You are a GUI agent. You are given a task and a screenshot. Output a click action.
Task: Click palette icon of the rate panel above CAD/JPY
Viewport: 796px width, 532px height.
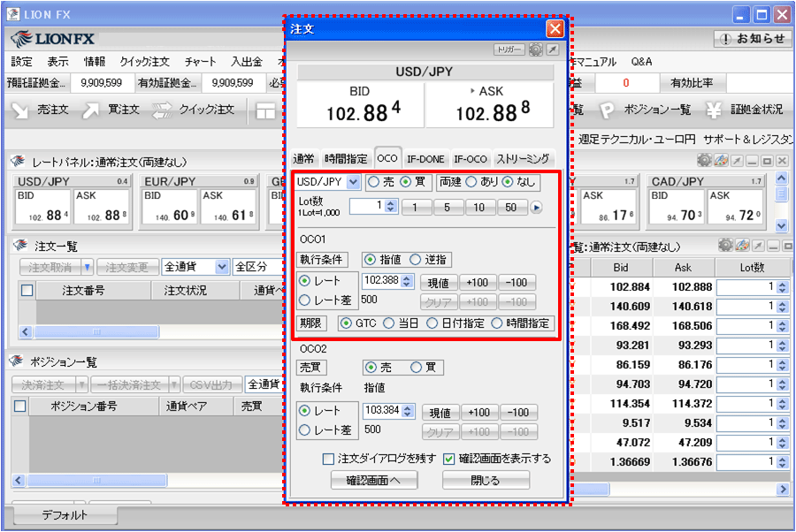click(x=721, y=161)
